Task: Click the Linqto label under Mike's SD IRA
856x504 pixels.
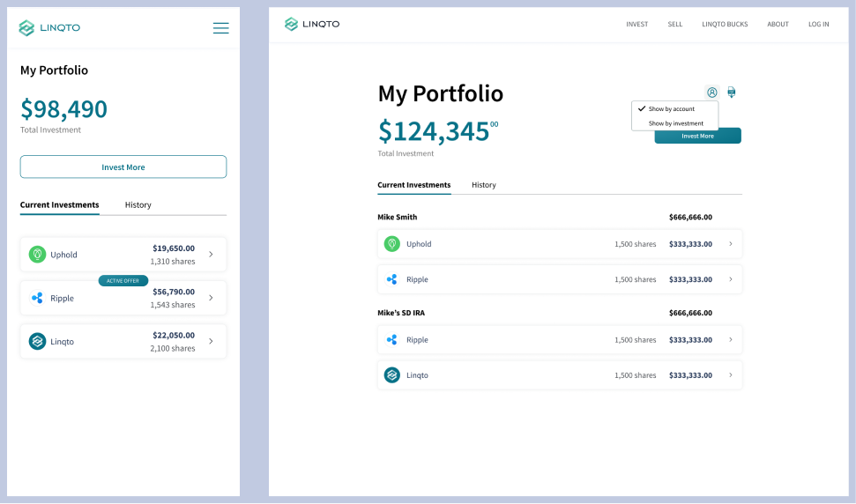Action: [417, 375]
